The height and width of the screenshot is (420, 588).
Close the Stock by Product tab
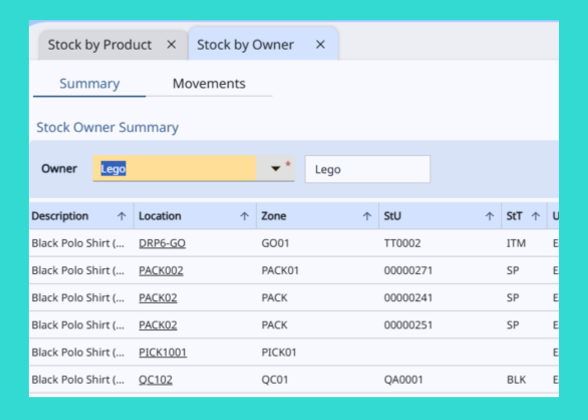pyautogui.click(x=171, y=45)
